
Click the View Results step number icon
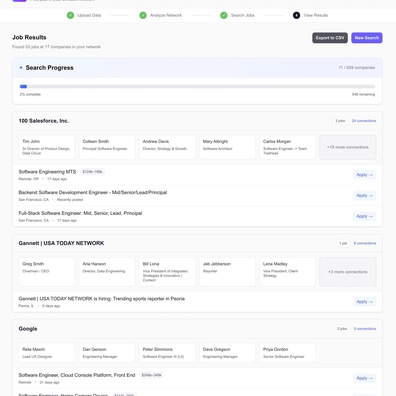296,15
